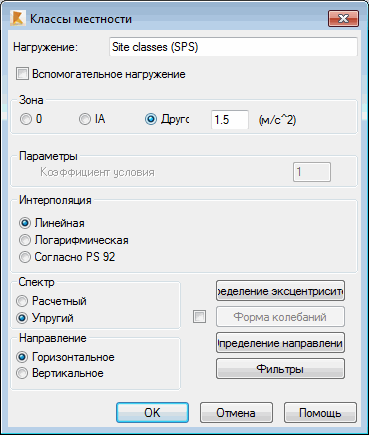Choose Логарифмическая interpolation
Viewport: 369px width, 435px height.
pos(25,240)
